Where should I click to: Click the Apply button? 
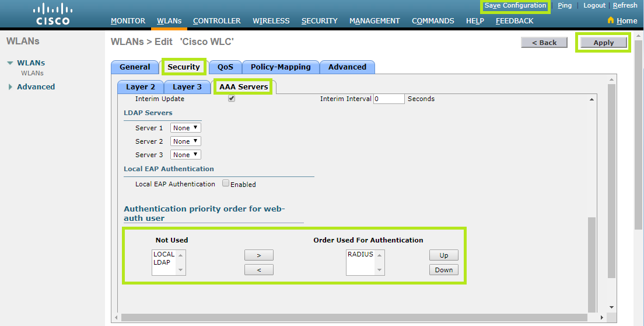tap(603, 43)
